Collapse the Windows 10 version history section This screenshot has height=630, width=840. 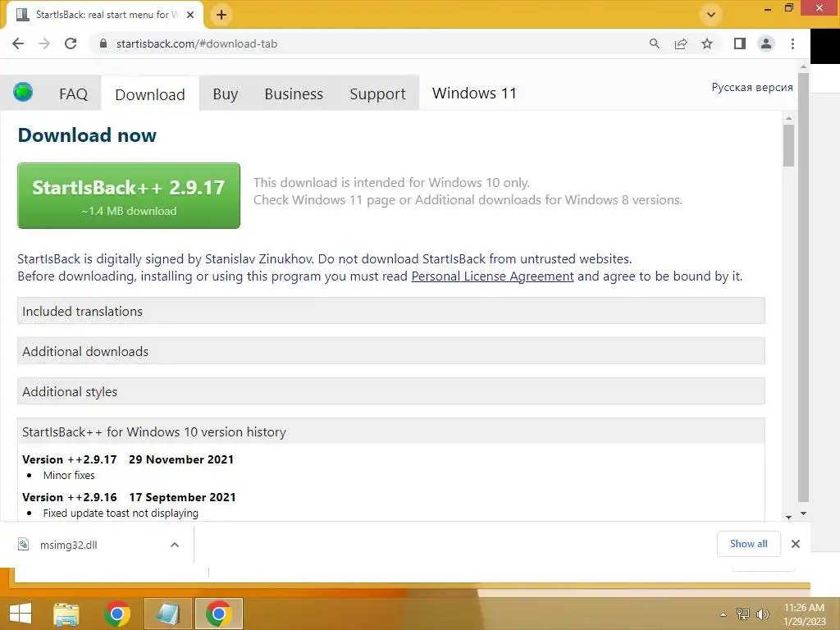coord(391,431)
